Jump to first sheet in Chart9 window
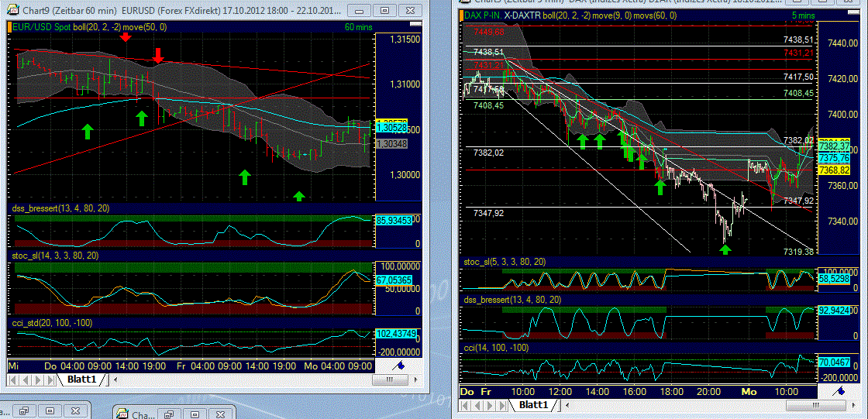868x419 pixels. pos(12,380)
